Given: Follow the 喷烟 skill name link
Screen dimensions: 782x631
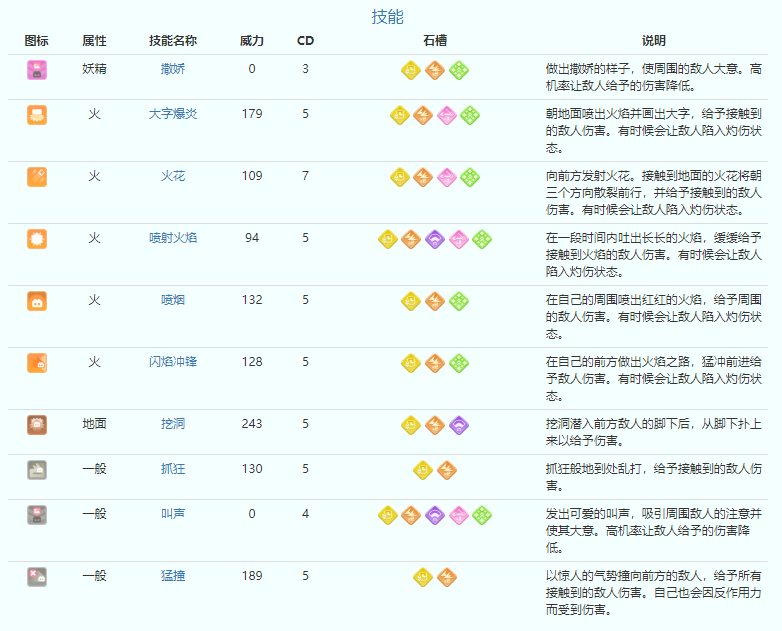Looking at the screenshot, I should click(x=173, y=300).
